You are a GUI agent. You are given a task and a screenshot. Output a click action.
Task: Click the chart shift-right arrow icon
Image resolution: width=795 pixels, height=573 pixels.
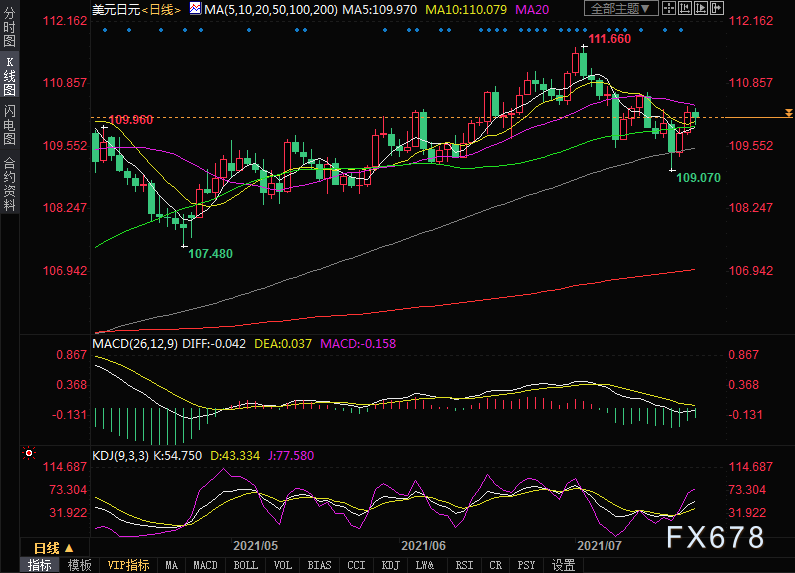click(x=716, y=8)
